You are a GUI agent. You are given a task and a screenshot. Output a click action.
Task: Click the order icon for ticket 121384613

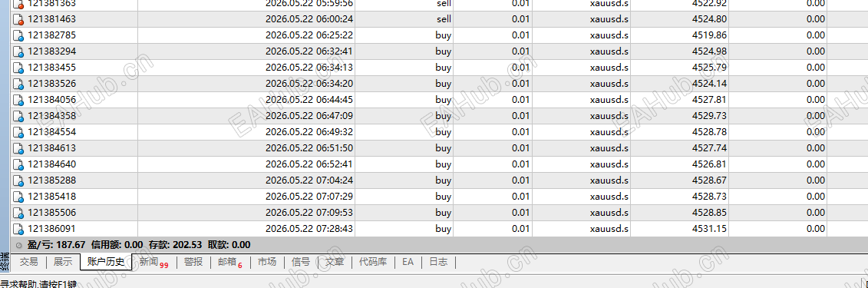[x=18, y=148]
